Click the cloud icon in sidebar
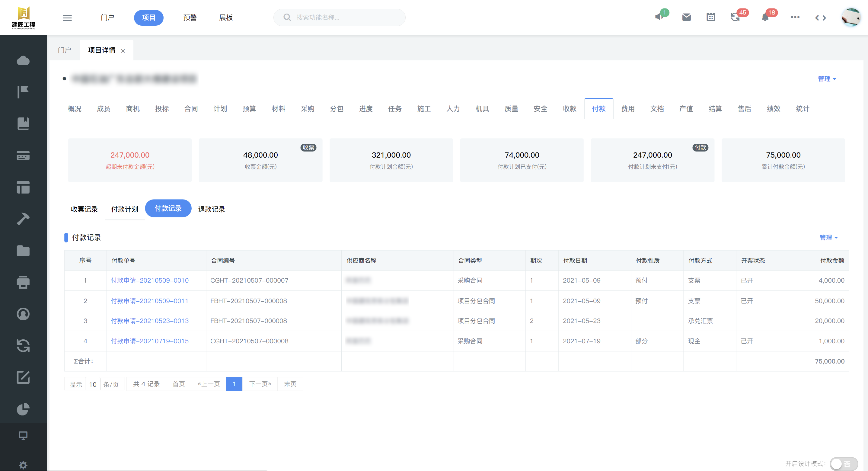868x471 pixels. pyautogui.click(x=23, y=61)
